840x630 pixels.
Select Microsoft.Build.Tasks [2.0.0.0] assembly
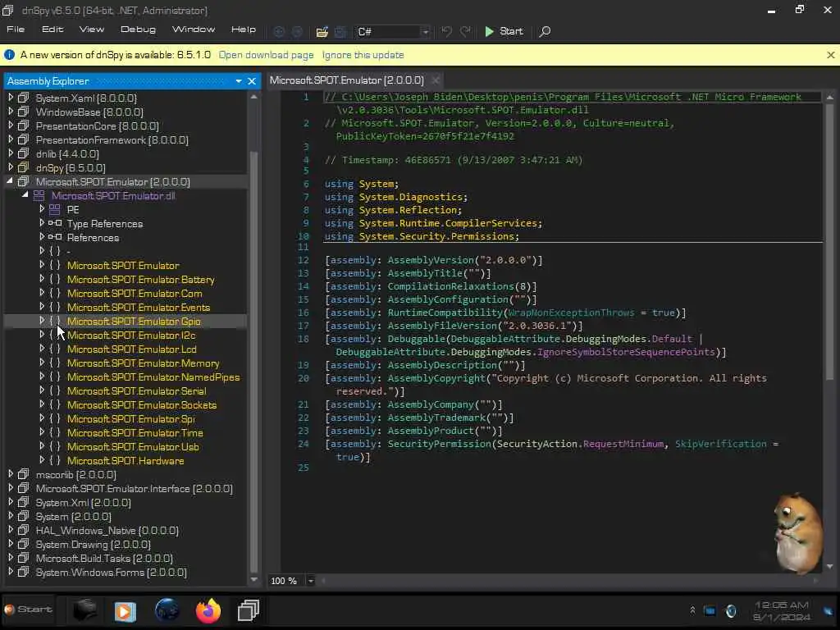pos(104,558)
